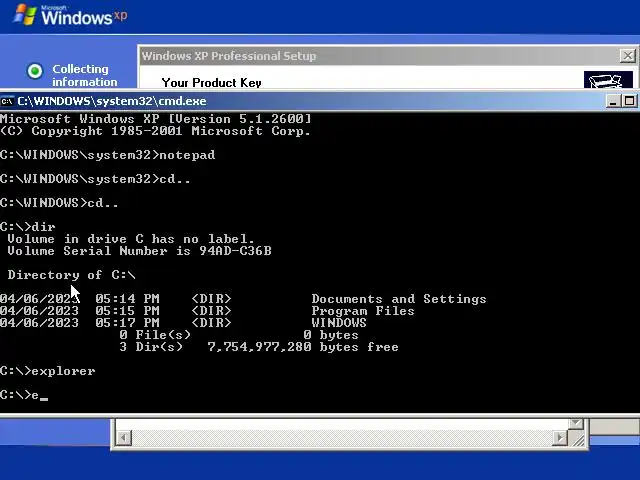Click the Windows XP logo
This screenshot has width=640, height=480.
pyautogui.click(x=70, y=16)
